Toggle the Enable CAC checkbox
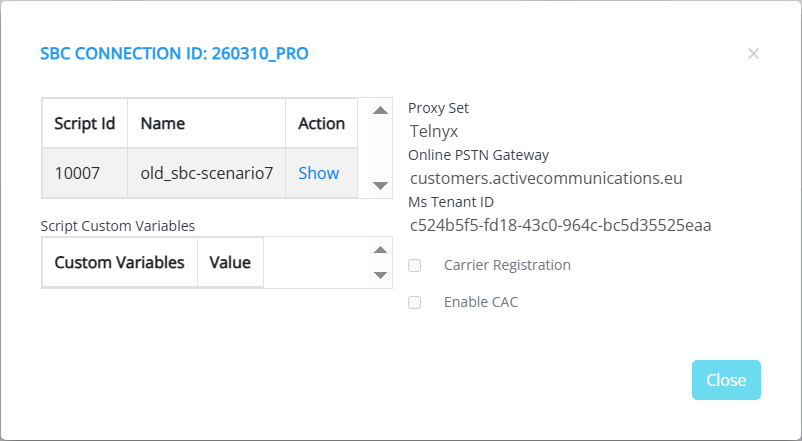The width and height of the screenshot is (802, 441). [x=415, y=302]
